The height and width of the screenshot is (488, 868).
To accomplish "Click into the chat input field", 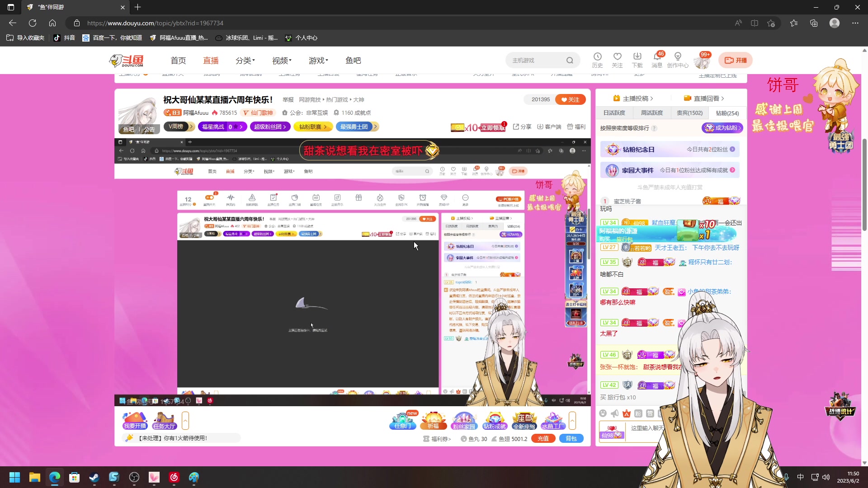I will click(647, 428).
